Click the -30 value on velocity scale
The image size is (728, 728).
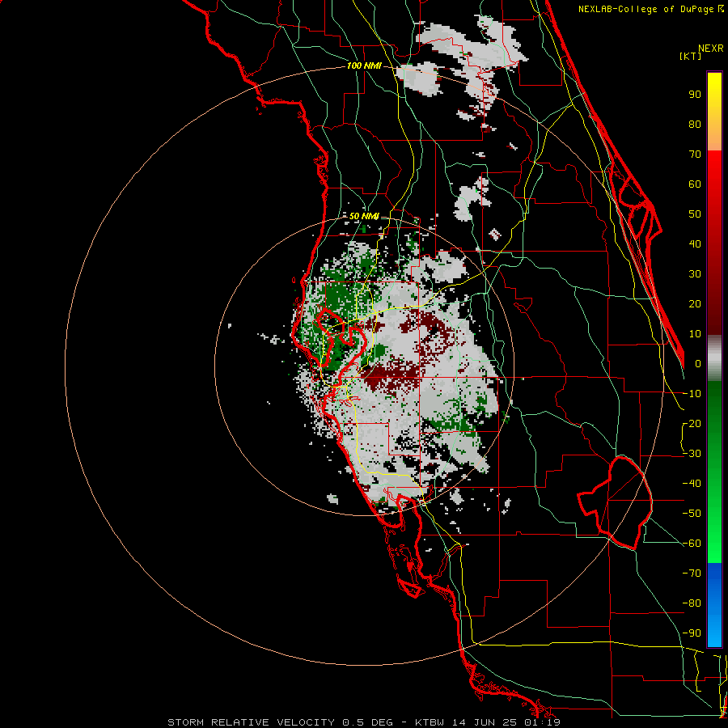[x=692, y=454]
